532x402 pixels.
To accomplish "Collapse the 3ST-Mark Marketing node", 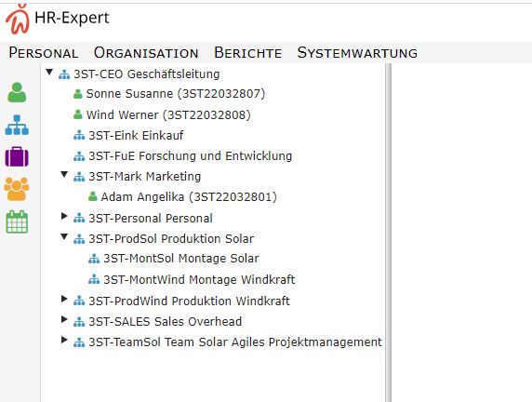I will point(64,175).
